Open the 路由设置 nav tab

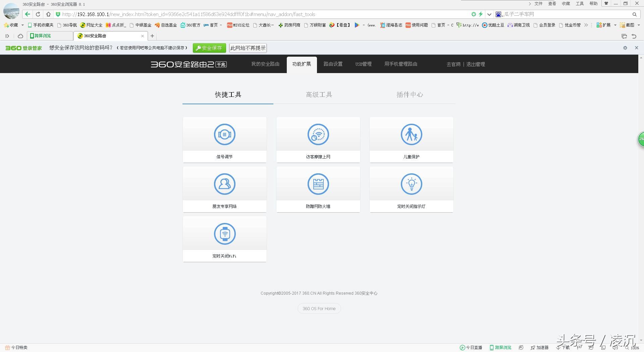coord(333,64)
